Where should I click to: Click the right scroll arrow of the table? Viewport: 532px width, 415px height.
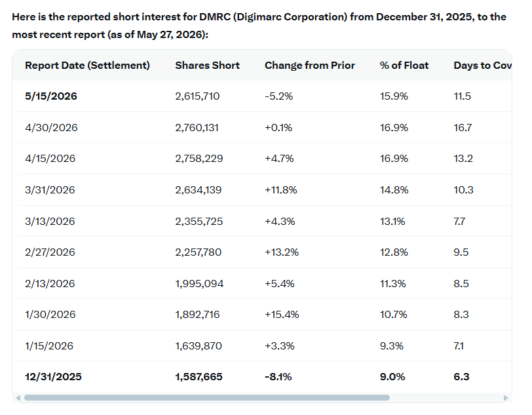pos(506,398)
